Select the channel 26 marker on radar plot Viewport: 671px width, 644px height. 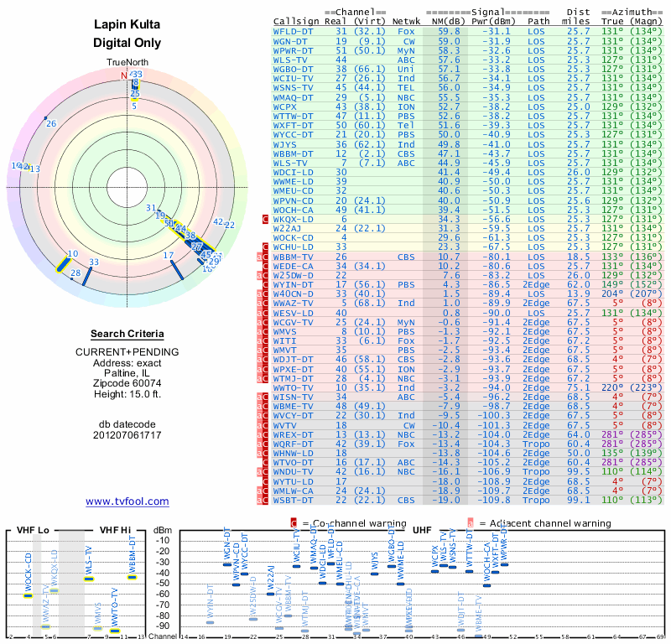tap(46, 117)
